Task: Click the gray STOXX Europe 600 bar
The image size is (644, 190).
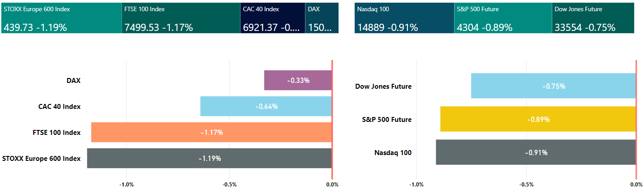Action: point(209,158)
